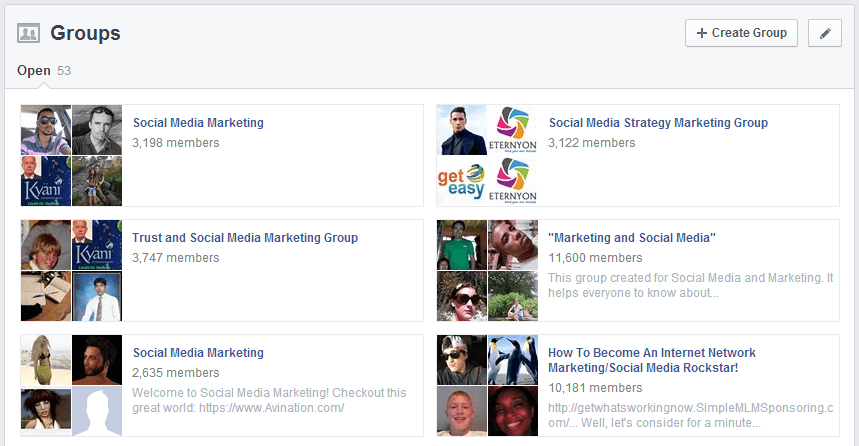Open Trust and Social Media Marketing Group
The width and height of the screenshot is (859, 446).
[245, 238]
